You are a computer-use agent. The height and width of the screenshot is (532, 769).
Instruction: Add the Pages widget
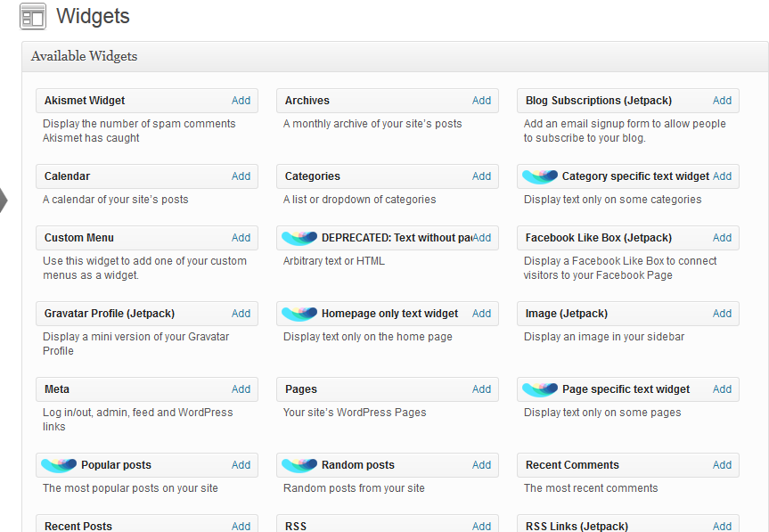tap(481, 389)
